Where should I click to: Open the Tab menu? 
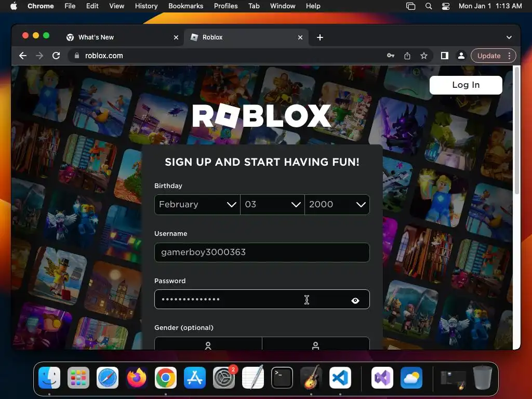click(254, 6)
